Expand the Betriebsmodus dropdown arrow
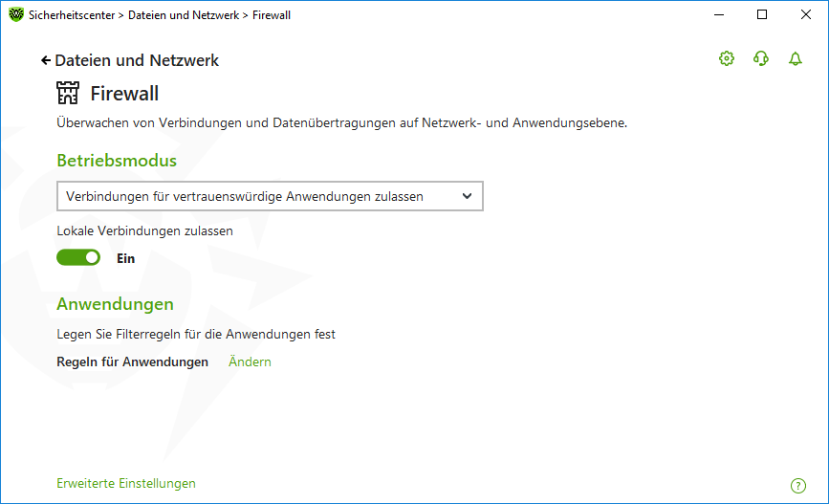Screen dimensions: 829x504 (467, 196)
